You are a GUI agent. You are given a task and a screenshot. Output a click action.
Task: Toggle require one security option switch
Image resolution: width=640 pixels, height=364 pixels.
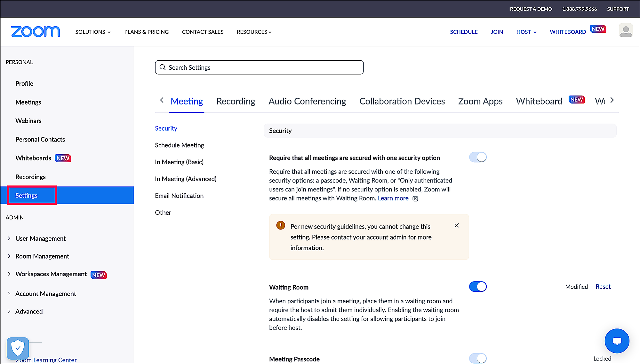point(478,157)
